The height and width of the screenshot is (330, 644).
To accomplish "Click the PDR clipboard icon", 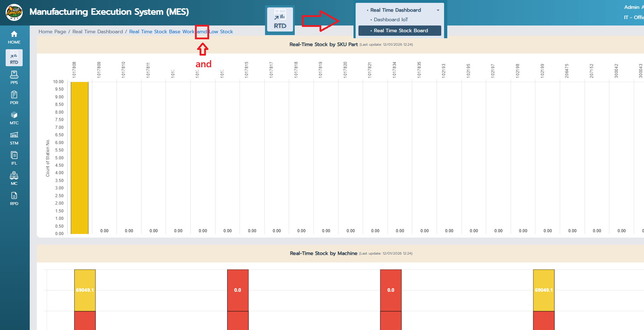I will (x=14, y=98).
